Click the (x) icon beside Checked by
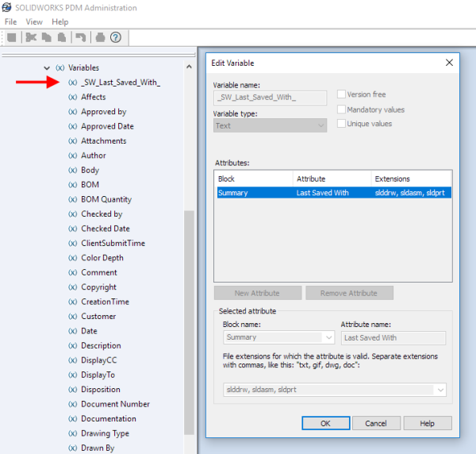476x454 pixels. coord(72,214)
